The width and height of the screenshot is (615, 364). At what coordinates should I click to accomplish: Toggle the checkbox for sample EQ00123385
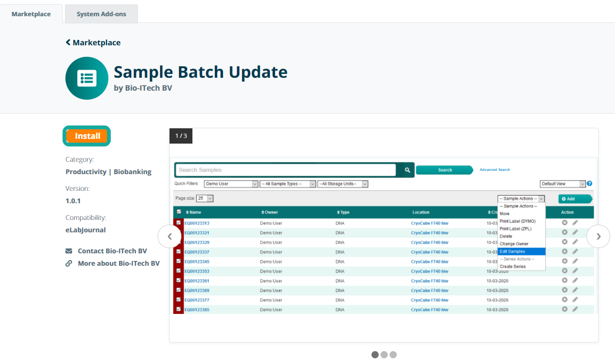coord(179,309)
